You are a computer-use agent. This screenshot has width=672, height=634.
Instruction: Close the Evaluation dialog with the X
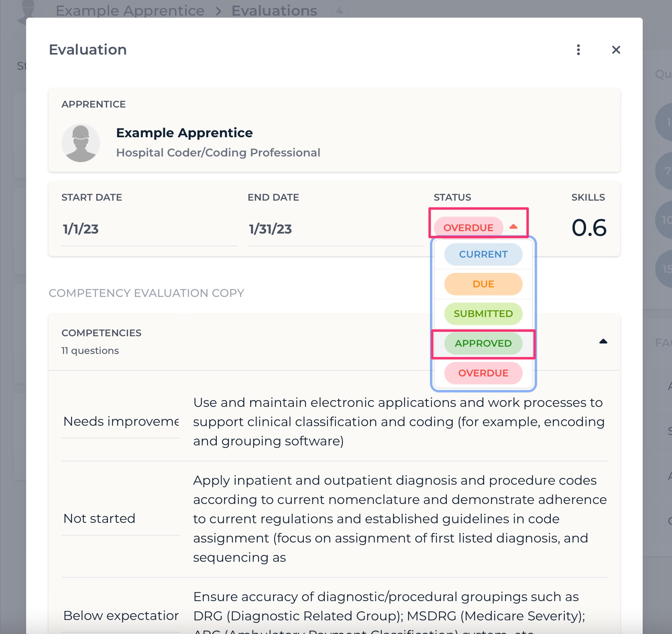pyautogui.click(x=616, y=50)
